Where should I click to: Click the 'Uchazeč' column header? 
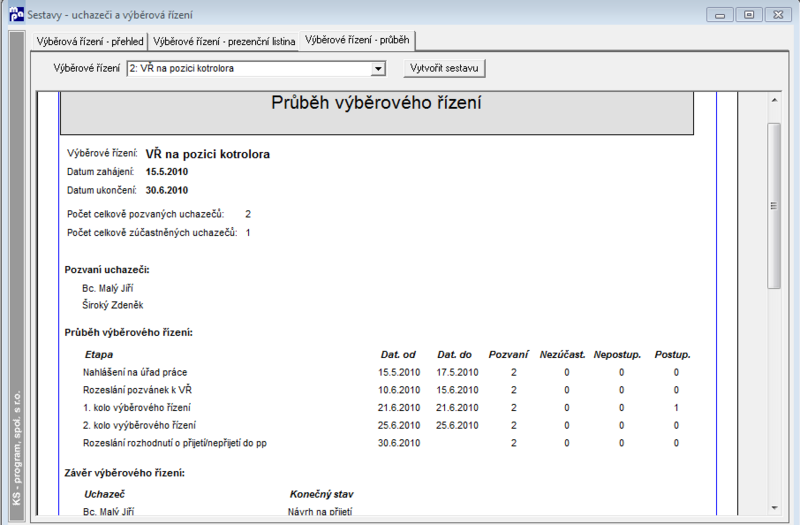104,494
